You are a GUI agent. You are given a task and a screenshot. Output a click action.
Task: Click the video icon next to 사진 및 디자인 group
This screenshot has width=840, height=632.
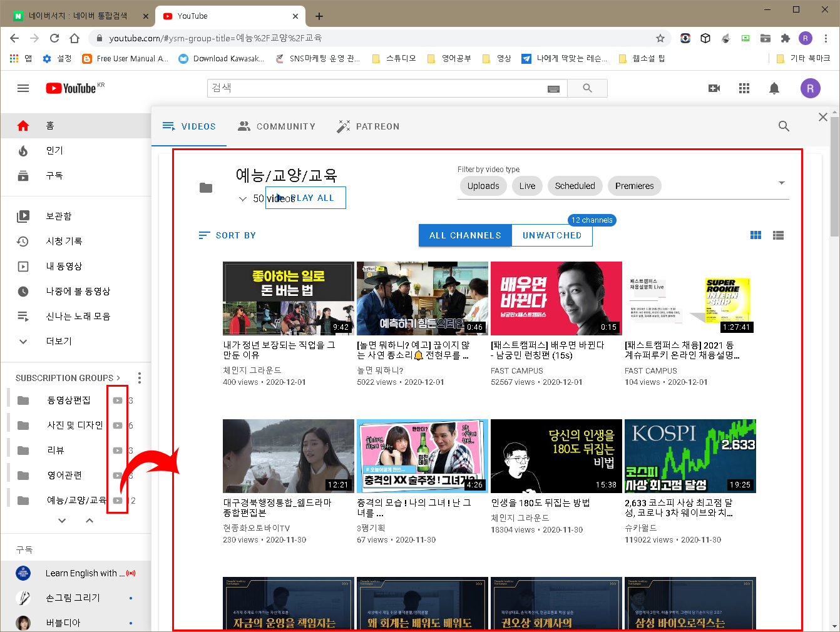117,426
